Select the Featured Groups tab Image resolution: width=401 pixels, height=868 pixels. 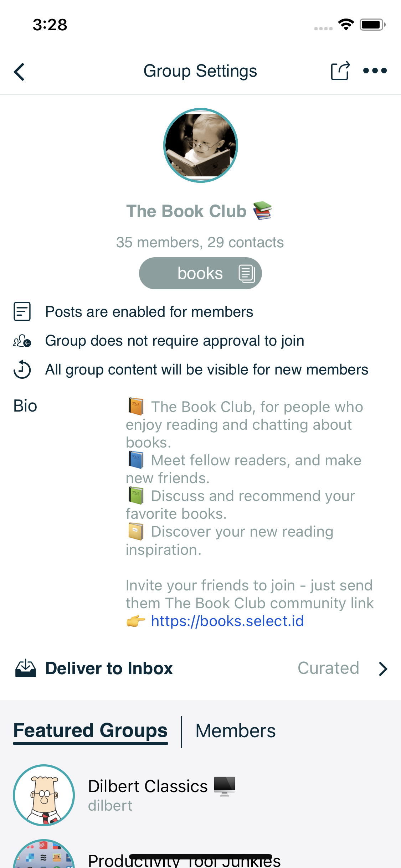tap(91, 731)
